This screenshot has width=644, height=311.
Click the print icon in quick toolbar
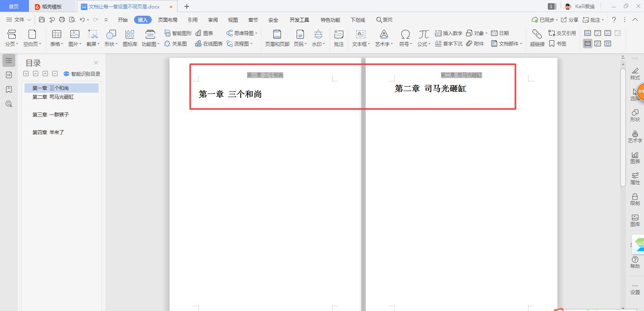62,19
